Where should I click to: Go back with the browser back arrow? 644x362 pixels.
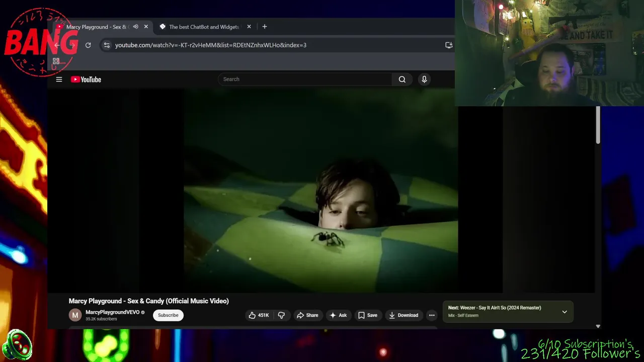[57, 45]
